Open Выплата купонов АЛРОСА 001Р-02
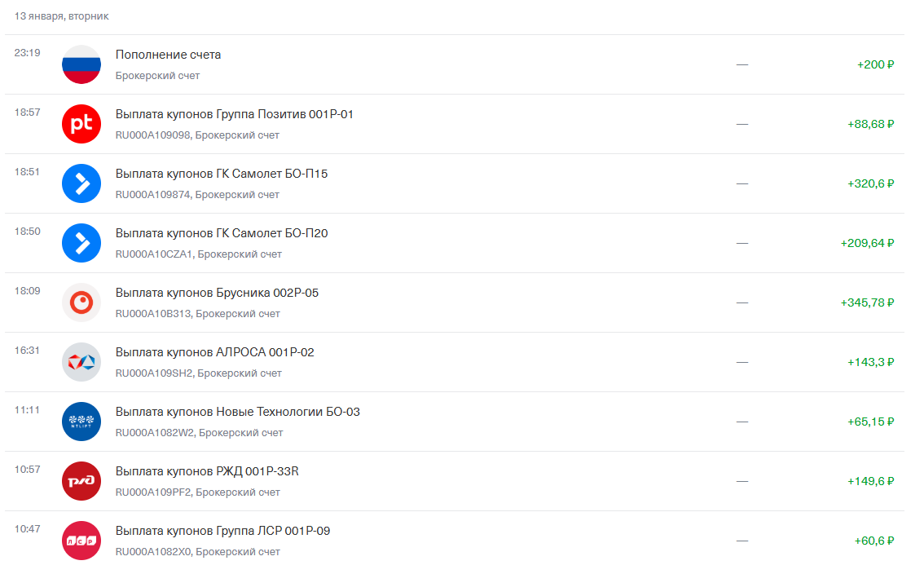 pos(455,362)
